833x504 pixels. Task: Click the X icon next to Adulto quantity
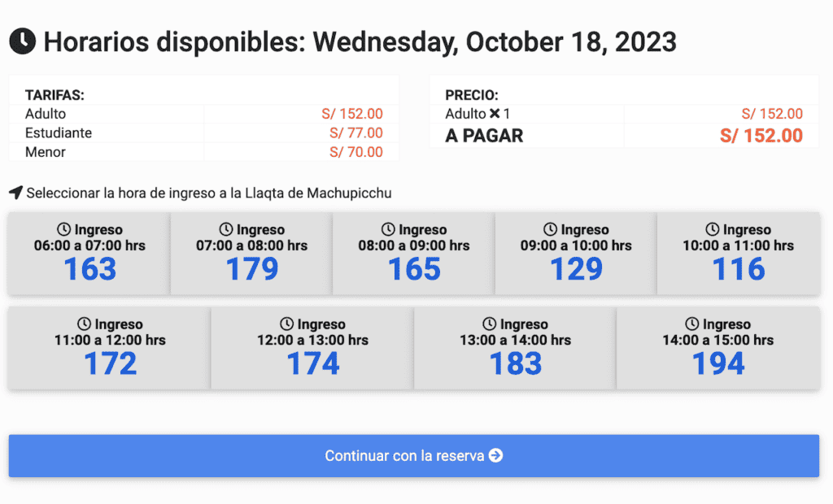pyautogui.click(x=495, y=114)
